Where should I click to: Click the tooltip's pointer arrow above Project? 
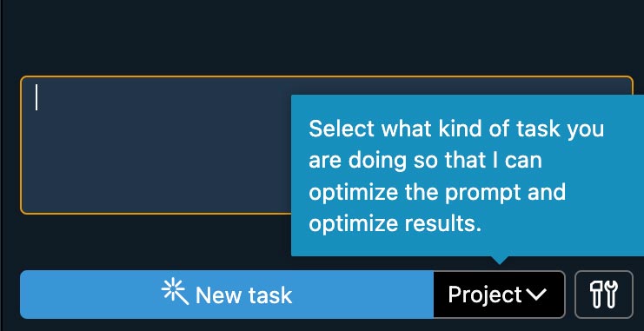499,260
